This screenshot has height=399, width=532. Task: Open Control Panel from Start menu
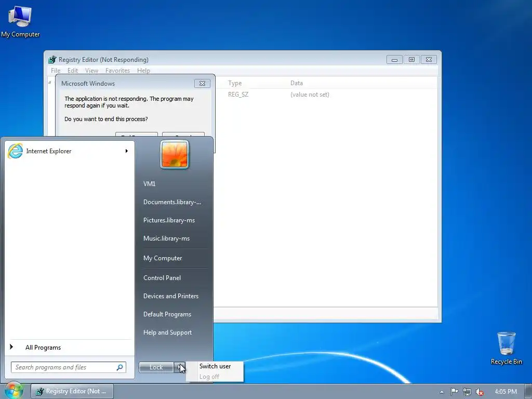pyautogui.click(x=162, y=278)
